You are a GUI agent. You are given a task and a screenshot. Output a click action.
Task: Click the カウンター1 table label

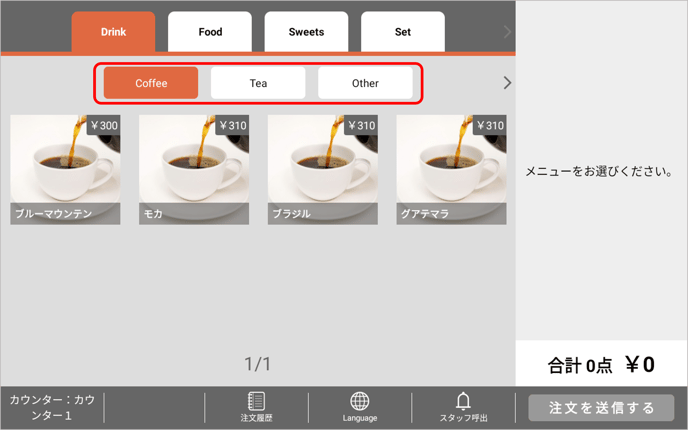click(x=52, y=407)
